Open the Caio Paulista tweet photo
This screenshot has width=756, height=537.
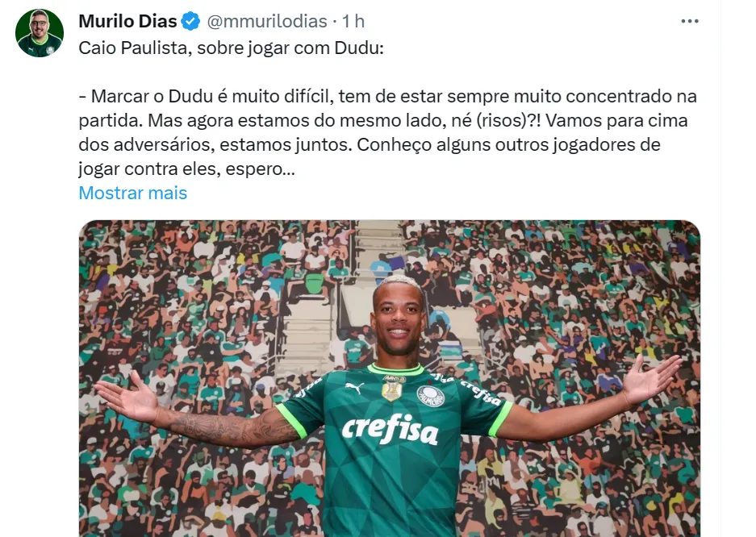[390, 378]
